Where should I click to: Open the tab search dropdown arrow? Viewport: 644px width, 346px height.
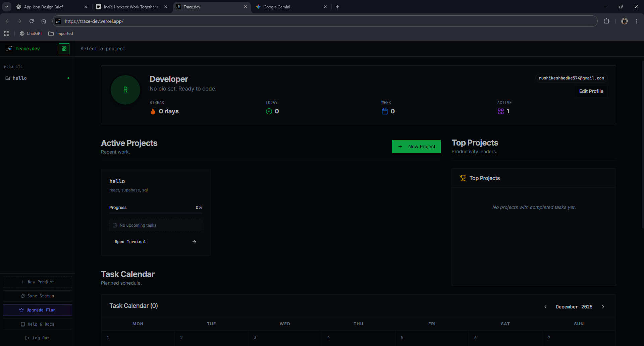pos(6,6)
